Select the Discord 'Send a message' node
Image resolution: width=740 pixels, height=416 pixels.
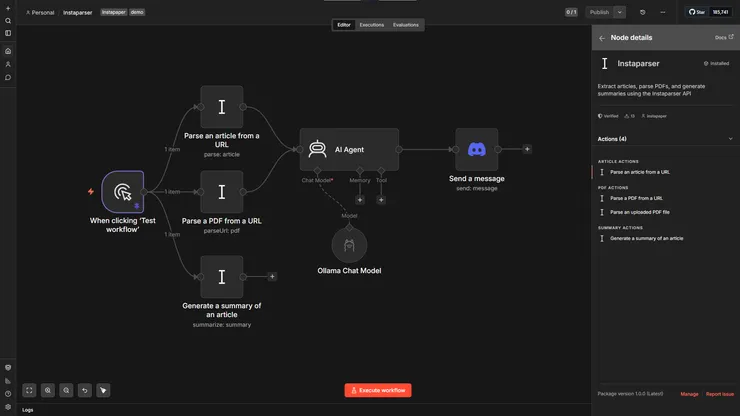(477, 149)
